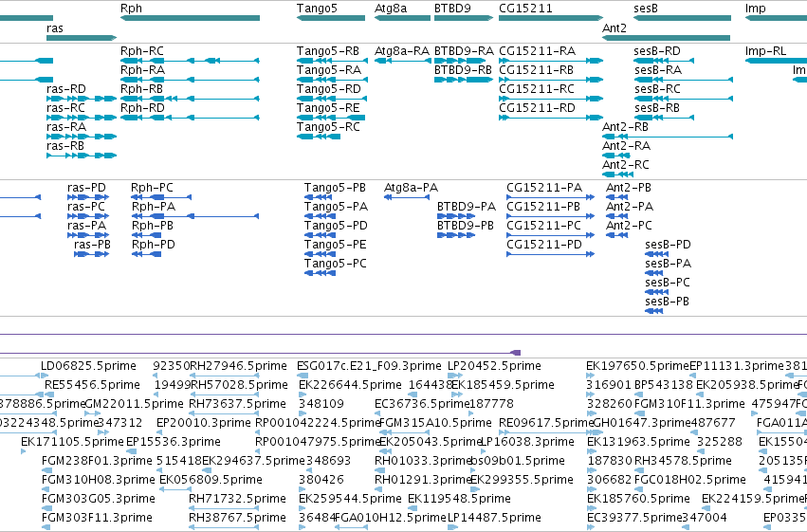Viewport: 807px width, 532px height.
Task: Click transcript ras-RB
Action: coord(82,156)
